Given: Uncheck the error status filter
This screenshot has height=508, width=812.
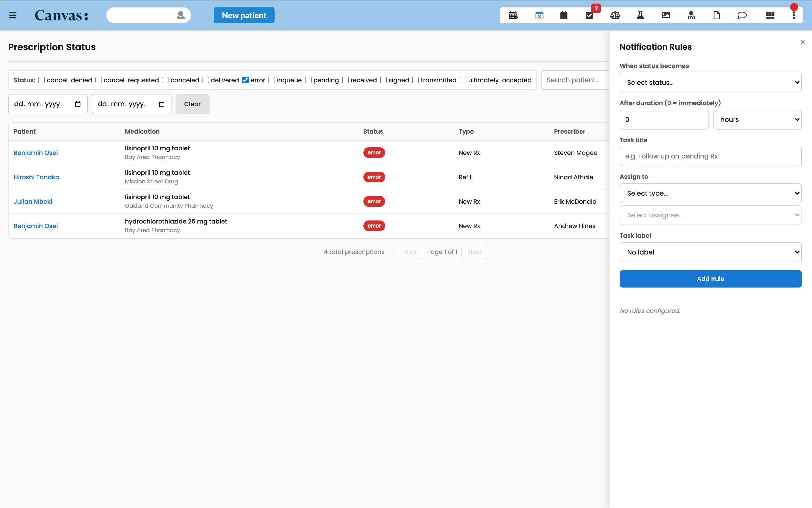Looking at the screenshot, I should (x=245, y=80).
